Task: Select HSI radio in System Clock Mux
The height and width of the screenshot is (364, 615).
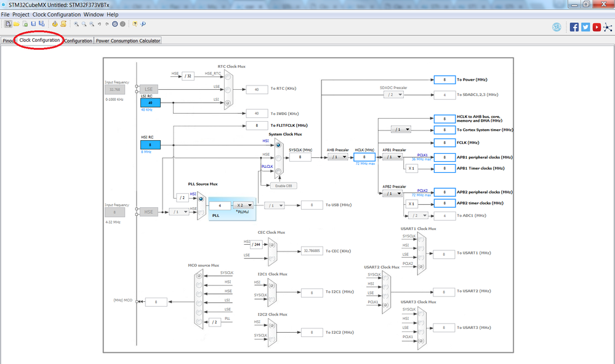Action: coord(278,145)
